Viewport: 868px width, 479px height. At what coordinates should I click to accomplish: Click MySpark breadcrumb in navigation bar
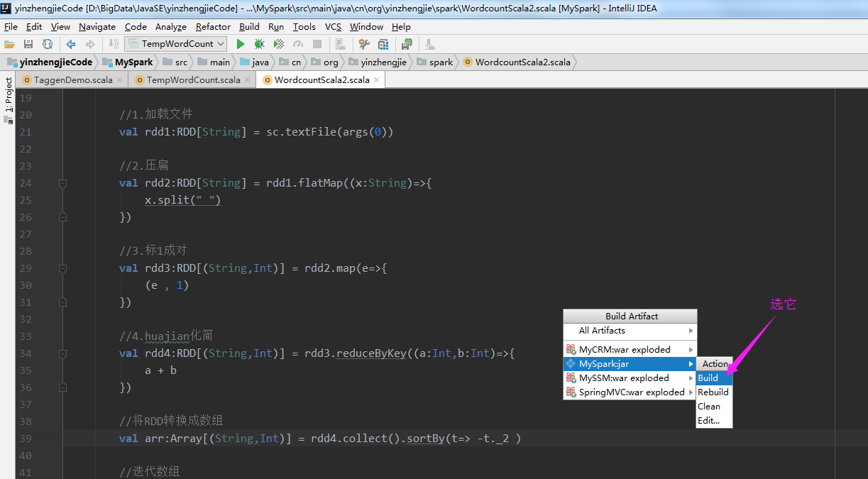point(128,62)
